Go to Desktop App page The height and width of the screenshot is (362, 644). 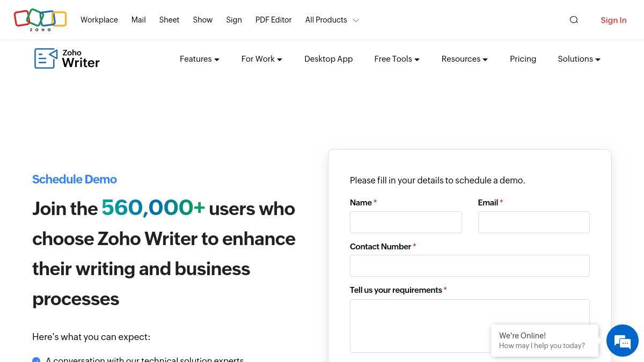click(x=328, y=59)
